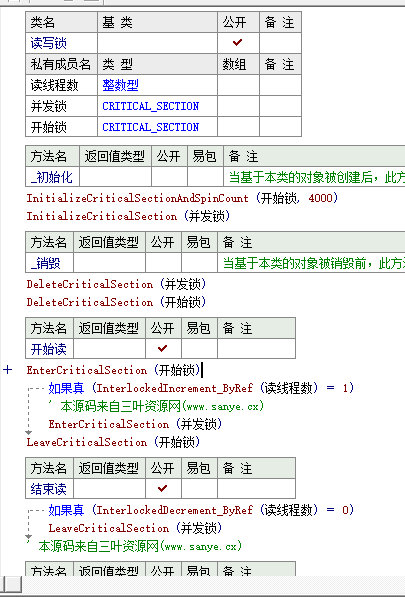
Task: Select the member name 并发锁
Action: (49, 106)
